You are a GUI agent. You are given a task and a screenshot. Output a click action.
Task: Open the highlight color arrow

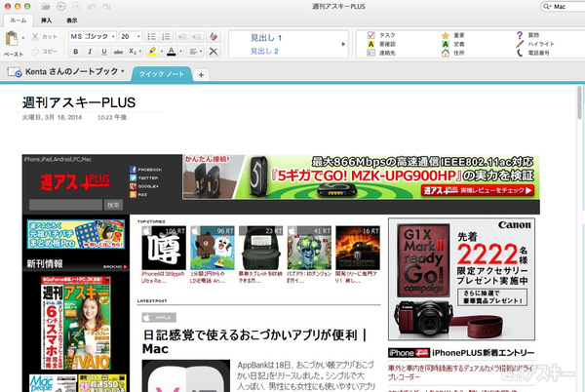coord(162,52)
